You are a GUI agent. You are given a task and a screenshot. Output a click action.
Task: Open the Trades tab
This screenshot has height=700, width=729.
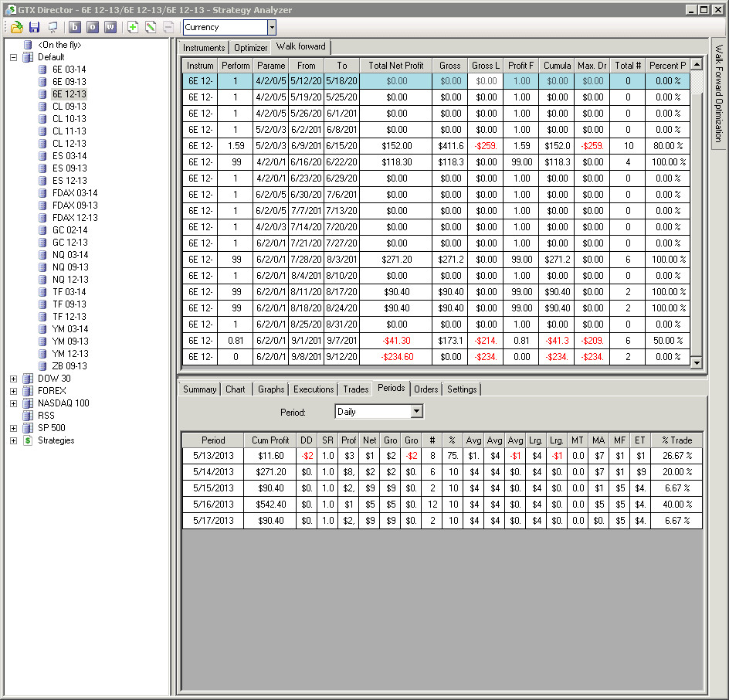tap(356, 389)
